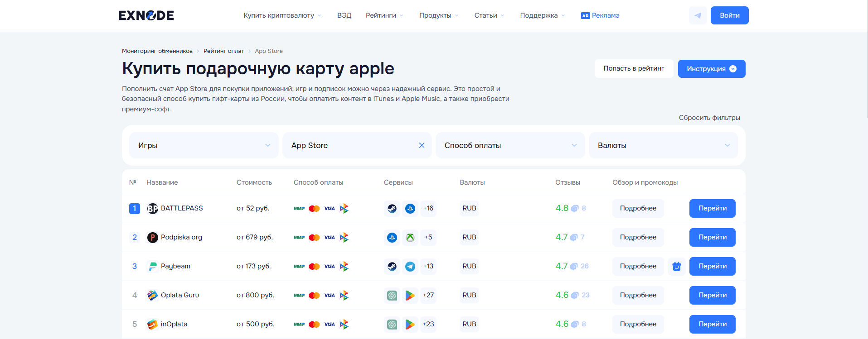Open the Рейтинги navigation menu

(x=384, y=15)
